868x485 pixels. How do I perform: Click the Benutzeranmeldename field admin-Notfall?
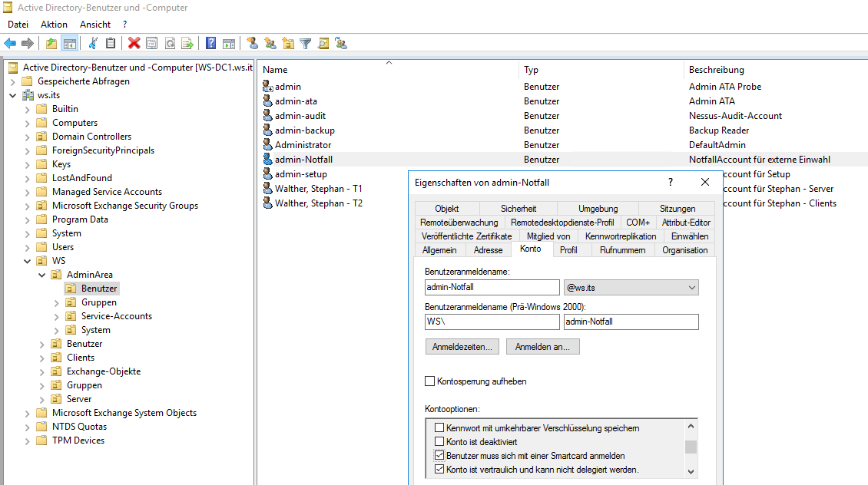(x=492, y=287)
